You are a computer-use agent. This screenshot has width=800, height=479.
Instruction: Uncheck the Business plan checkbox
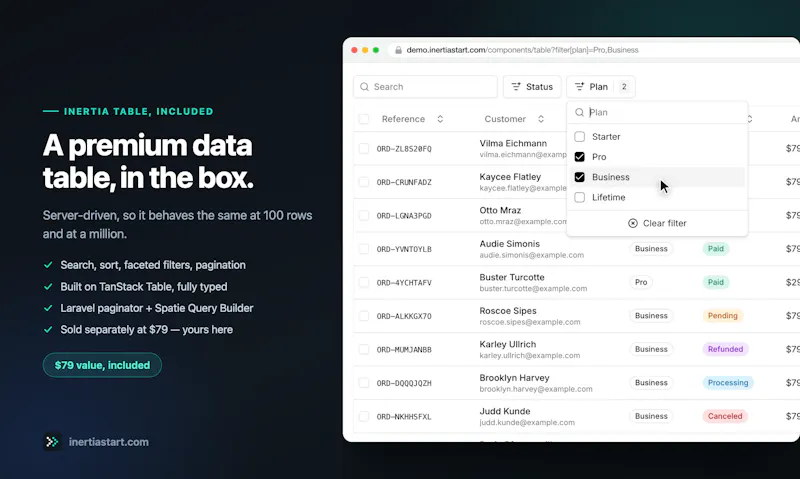[x=580, y=177]
